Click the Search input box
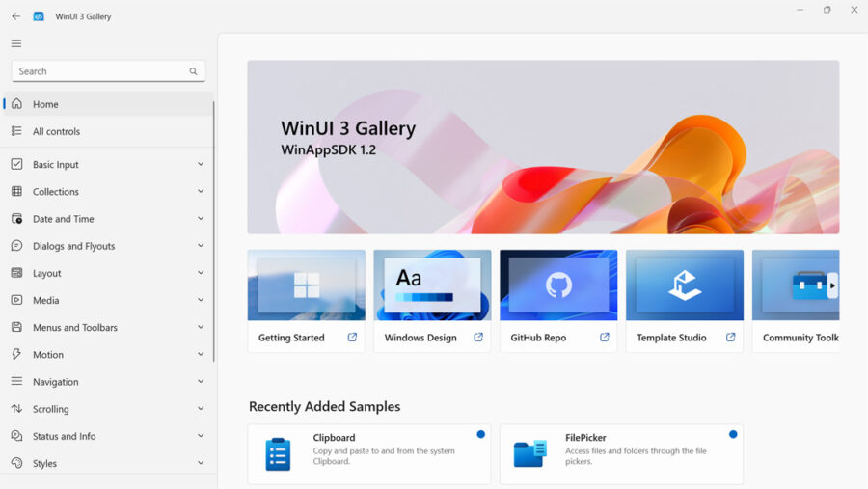 click(x=96, y=71)
